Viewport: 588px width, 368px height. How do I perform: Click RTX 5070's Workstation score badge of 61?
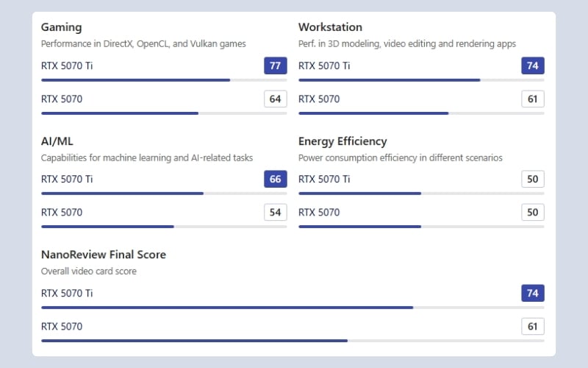(x=533, y=99)
